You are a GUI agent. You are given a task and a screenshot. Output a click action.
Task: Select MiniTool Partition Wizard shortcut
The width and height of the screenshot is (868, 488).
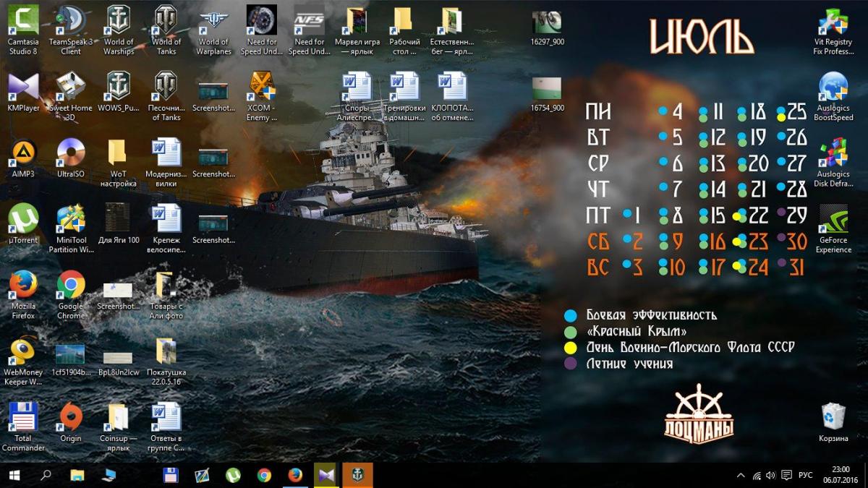[x=71, y=228]
